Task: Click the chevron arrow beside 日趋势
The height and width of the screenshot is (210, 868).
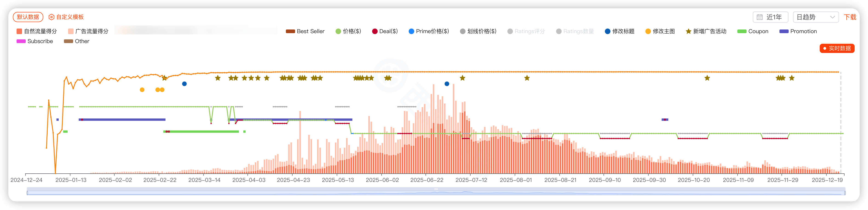Action: (832, 17)
